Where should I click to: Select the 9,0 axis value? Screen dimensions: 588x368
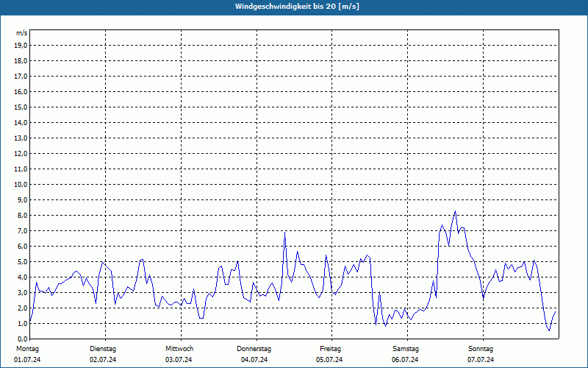22,199
